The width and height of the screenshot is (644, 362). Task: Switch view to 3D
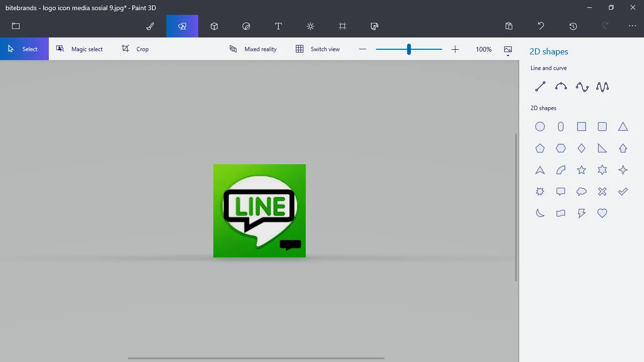coord(318,49)
